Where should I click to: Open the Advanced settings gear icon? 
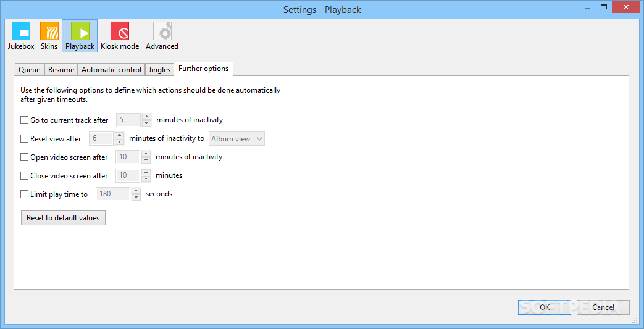162,36
